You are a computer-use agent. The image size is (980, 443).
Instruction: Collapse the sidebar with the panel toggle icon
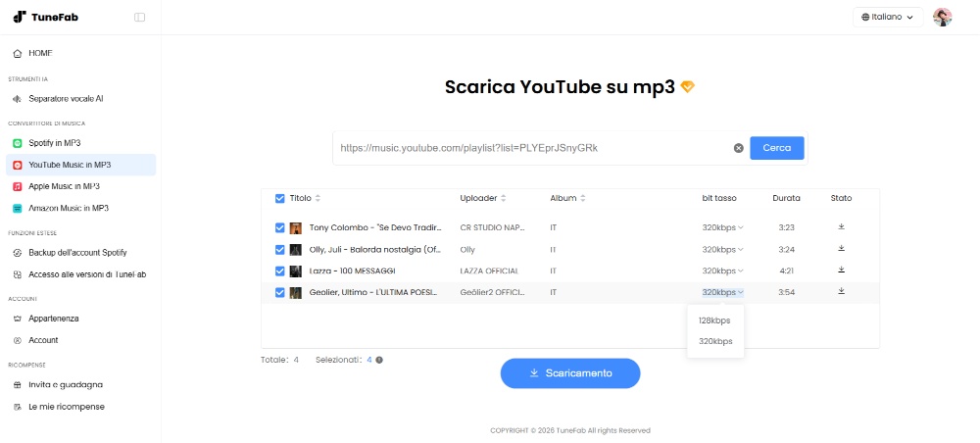coord(139,17)
